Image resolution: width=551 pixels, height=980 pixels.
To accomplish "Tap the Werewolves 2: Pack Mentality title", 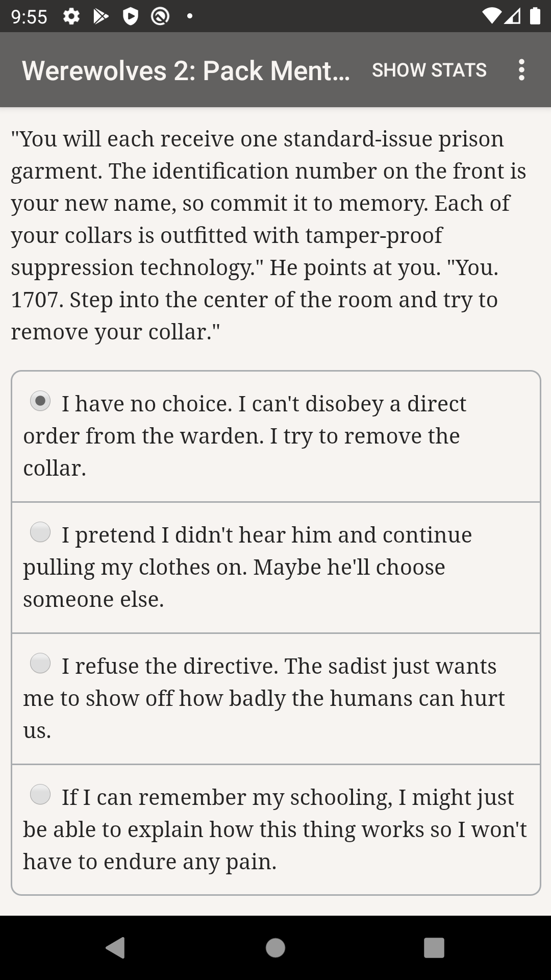I will point(186,70).
